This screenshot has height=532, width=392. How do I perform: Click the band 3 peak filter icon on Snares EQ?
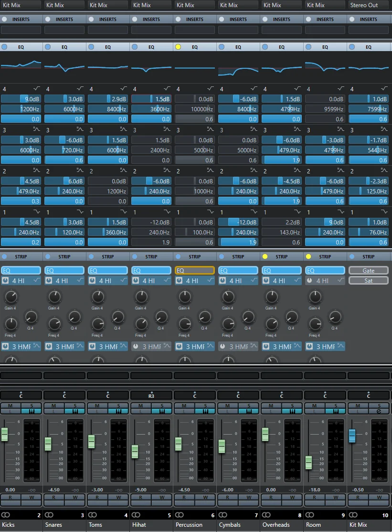pyautogui.click(x=80, y=129)
